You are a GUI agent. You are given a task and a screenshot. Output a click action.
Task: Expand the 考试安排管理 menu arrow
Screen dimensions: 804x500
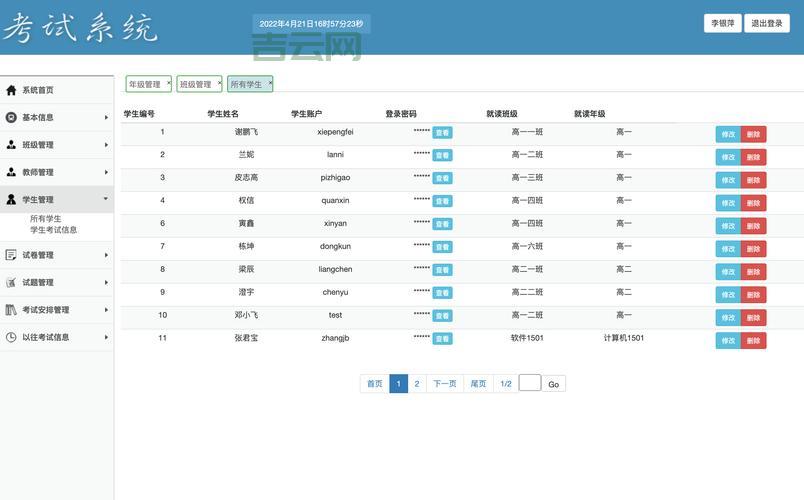[x=106, y=310]
